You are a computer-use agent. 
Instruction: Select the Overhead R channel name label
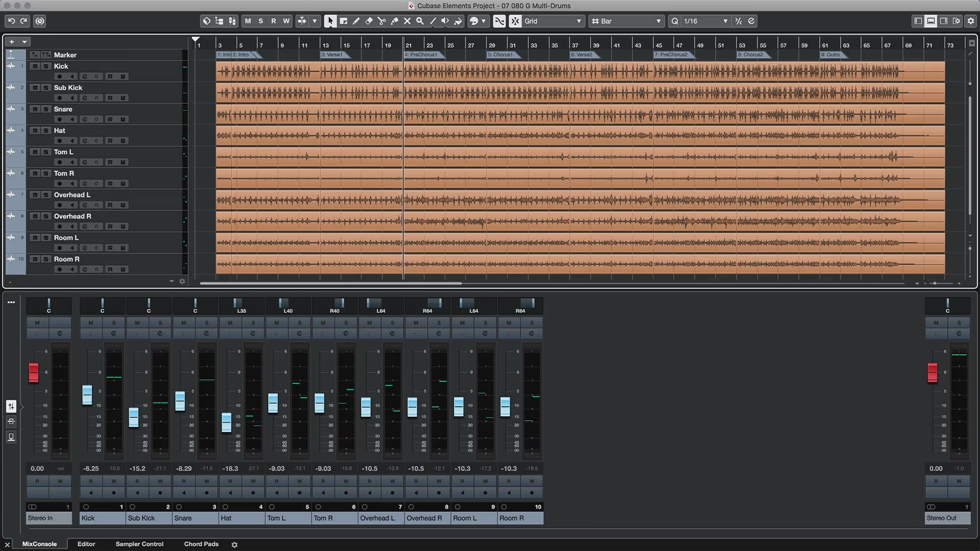(x=427, y=518)
